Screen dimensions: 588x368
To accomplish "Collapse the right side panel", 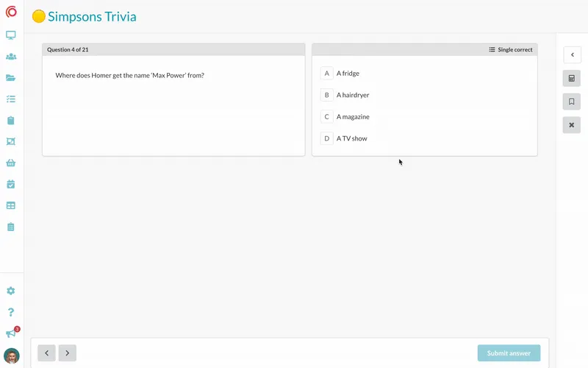I will (573, 54).
